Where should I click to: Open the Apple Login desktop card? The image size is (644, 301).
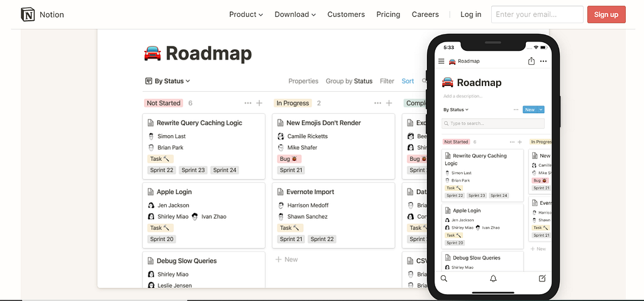click(x=204, y=216)
